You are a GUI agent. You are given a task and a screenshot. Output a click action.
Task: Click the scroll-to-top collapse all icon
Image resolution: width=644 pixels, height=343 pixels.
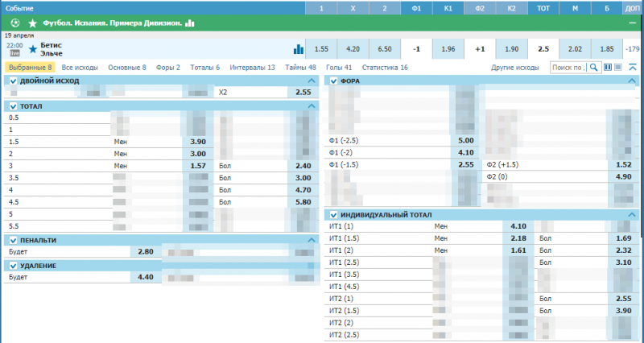click(x=633, y=68)
